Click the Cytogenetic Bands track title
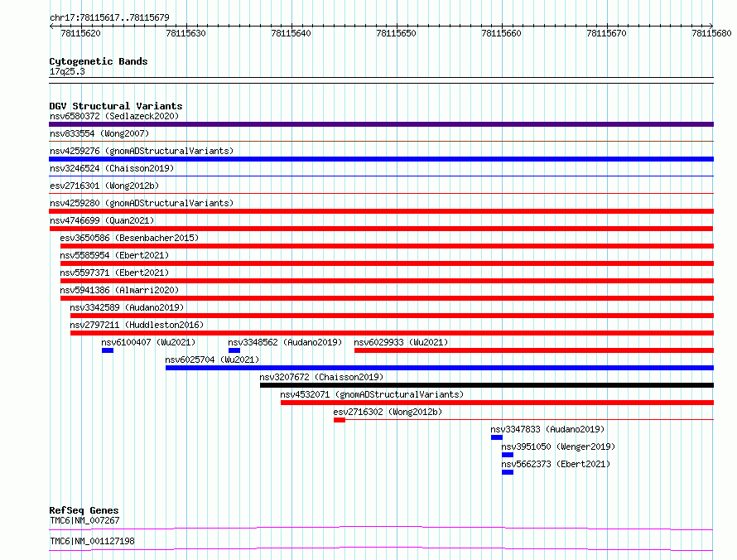The image size is (737, 560). [99, 61]
